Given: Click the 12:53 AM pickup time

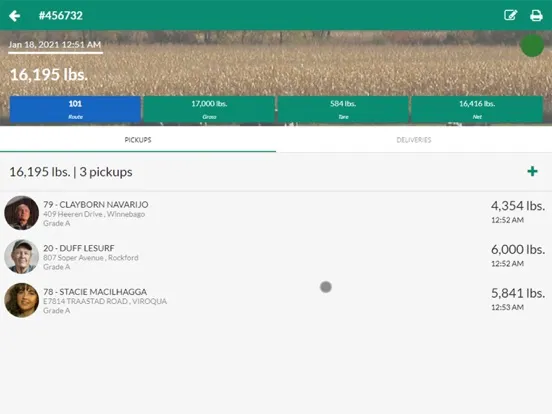Looking at the screenshot, I should (507, 307).
